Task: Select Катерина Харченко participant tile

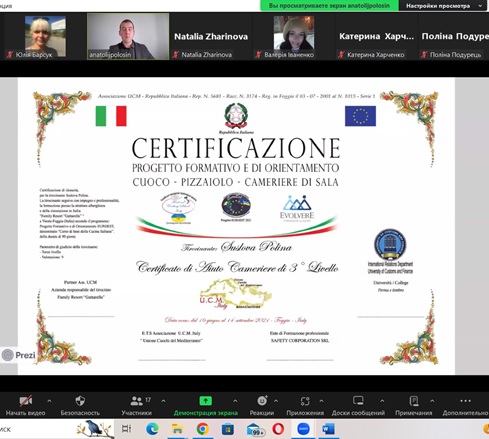Action: tap(377, 37)
